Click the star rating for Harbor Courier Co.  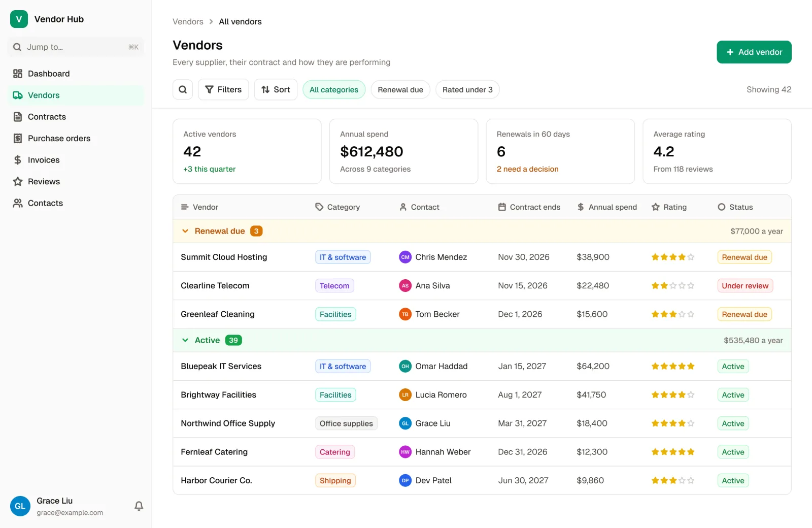[673, 480]
